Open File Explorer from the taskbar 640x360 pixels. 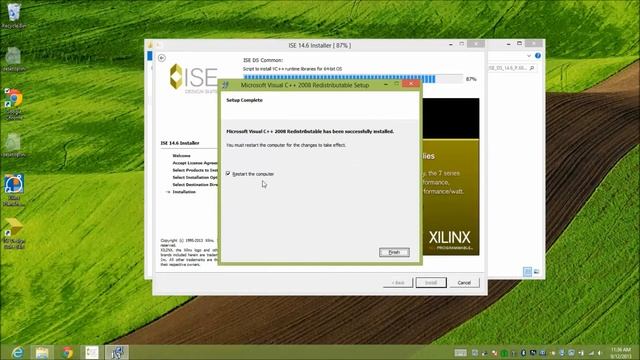pos(42,352)
